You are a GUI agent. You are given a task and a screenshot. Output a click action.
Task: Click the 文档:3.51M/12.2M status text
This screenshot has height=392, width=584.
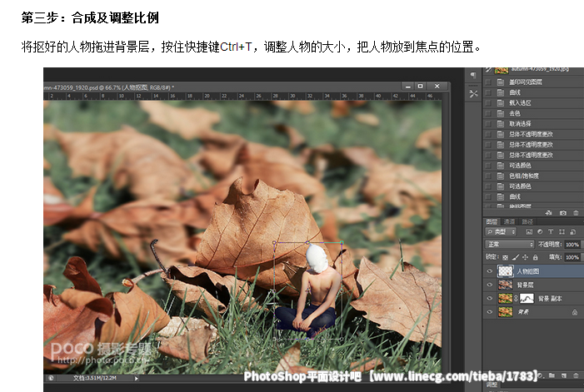pyautogui.click(x=95, y=378)
